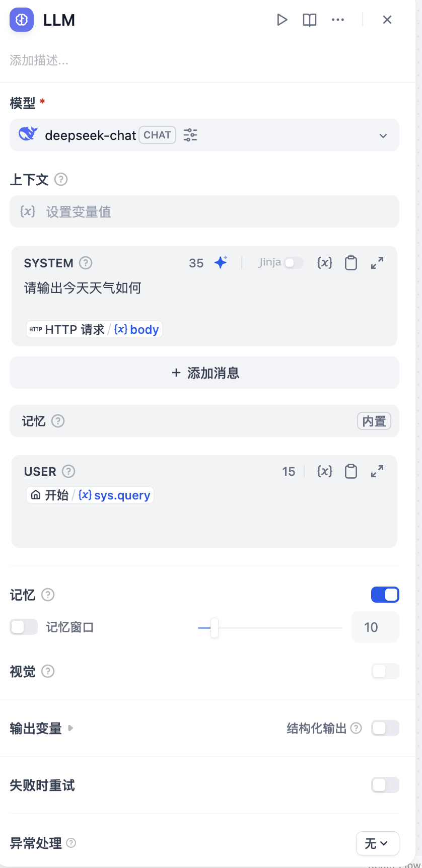Open the 异常处理 dropdown showing 无
Screen dimensions: 422x868
click(x=378, y=843)
